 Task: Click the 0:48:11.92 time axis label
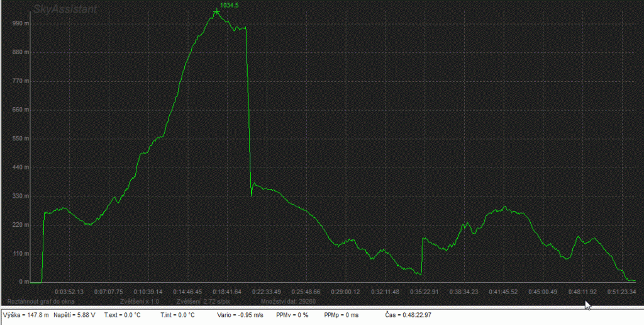pyautogui.click(x=581, y=292)
